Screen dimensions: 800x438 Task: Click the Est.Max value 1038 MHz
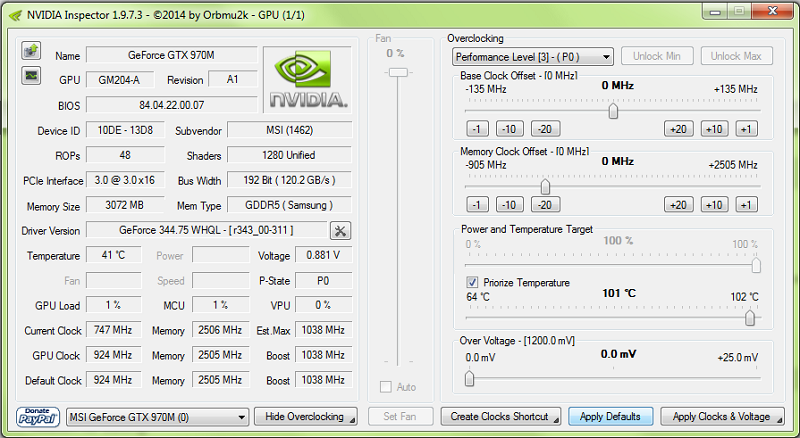tap(323, 330)
